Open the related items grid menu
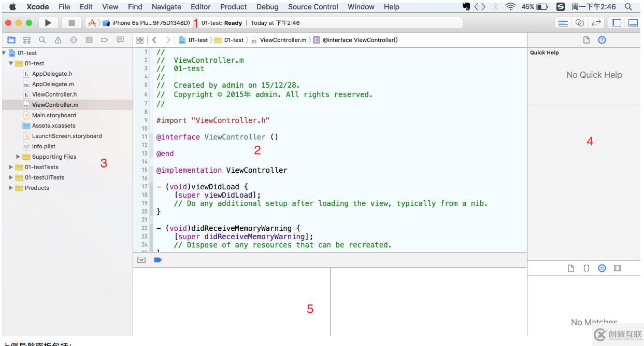Screen dimensions: 644x346 click(139, 40)
